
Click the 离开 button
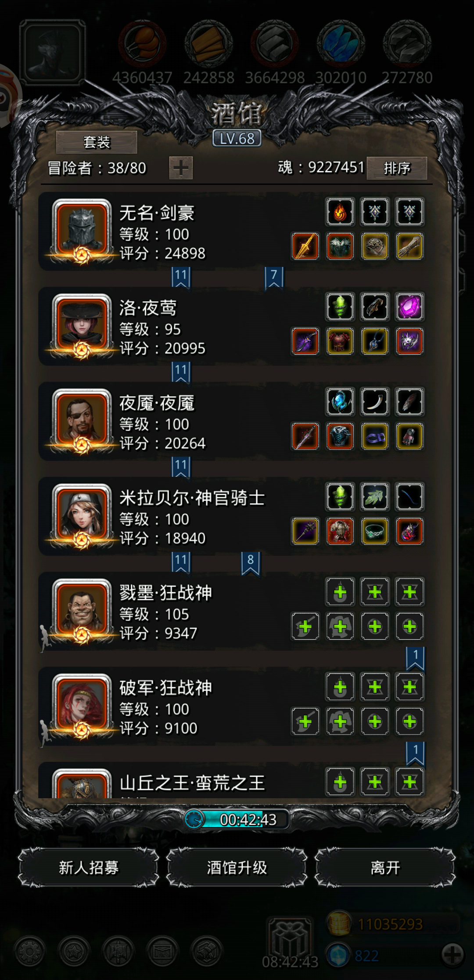(x=385, y=868)
